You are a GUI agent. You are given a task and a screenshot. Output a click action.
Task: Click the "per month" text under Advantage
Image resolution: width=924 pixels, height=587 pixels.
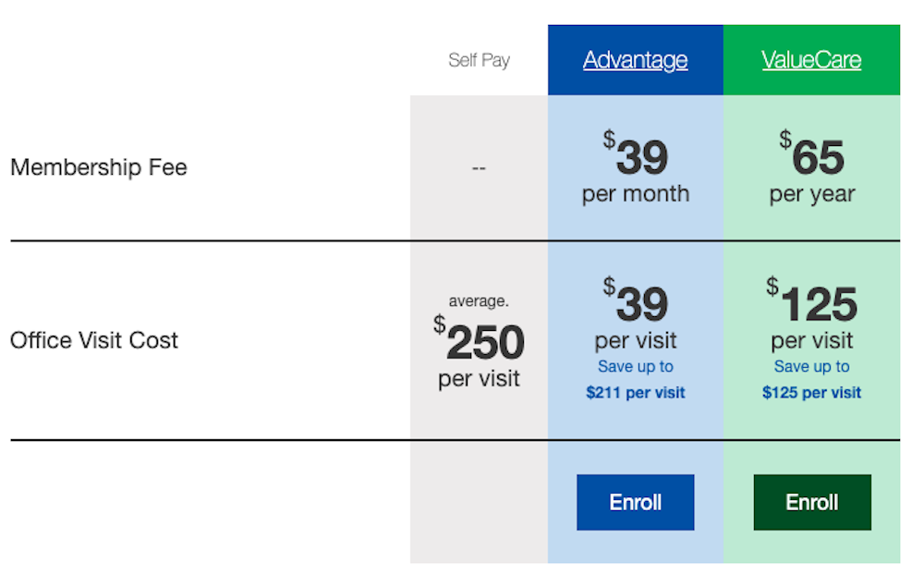click(x=636, y=194)
